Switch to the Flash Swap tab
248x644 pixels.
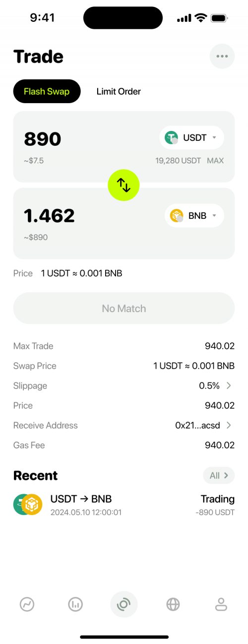tap(47, 91)
